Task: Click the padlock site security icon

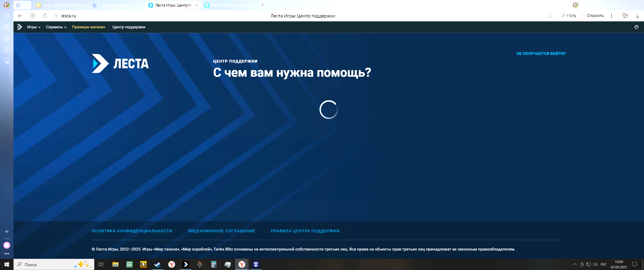Action: click(x=56, y=16)
